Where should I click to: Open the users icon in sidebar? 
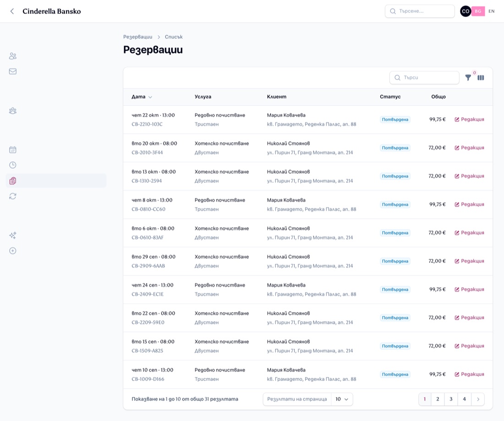coord(13,56)
